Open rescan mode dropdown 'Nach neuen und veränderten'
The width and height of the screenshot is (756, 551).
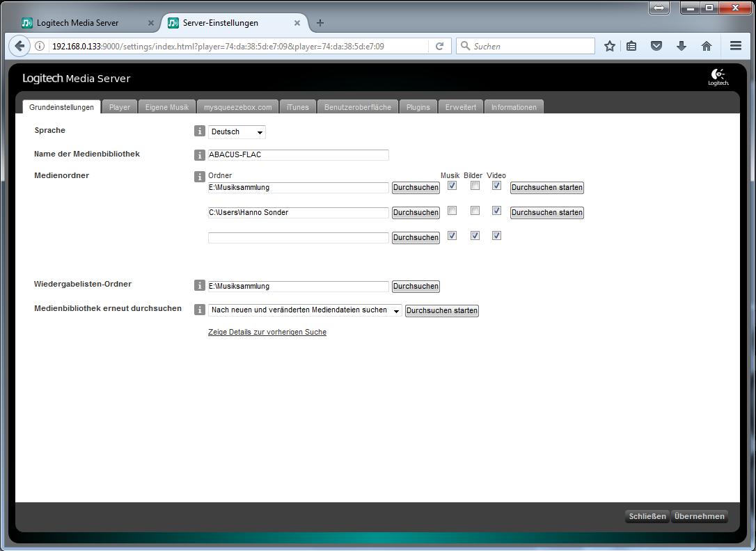[305, 310]
